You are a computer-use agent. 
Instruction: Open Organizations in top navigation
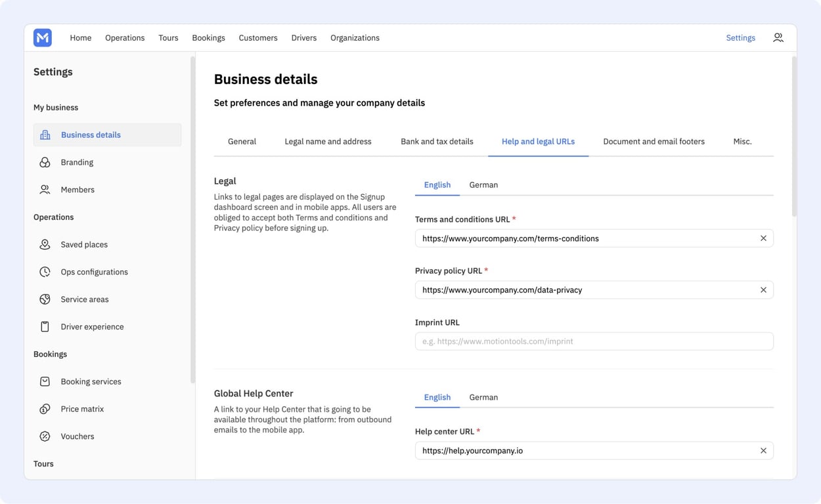coord(355,37)
